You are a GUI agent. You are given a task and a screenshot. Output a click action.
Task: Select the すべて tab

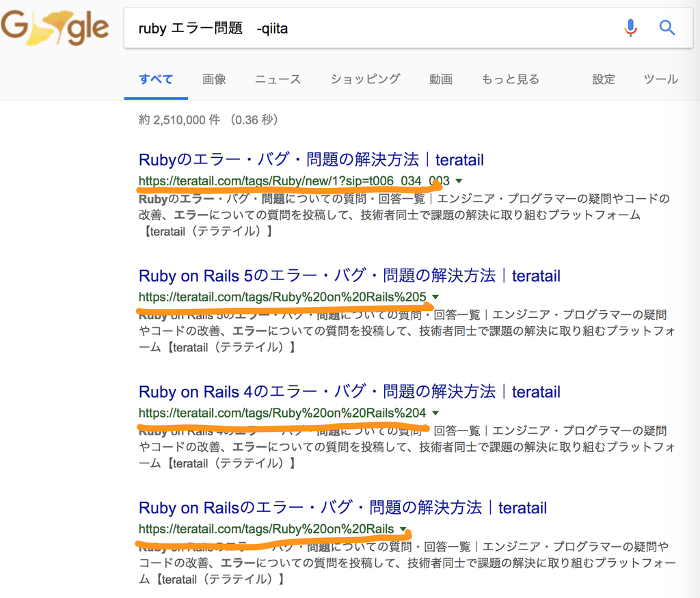[156, 79]
